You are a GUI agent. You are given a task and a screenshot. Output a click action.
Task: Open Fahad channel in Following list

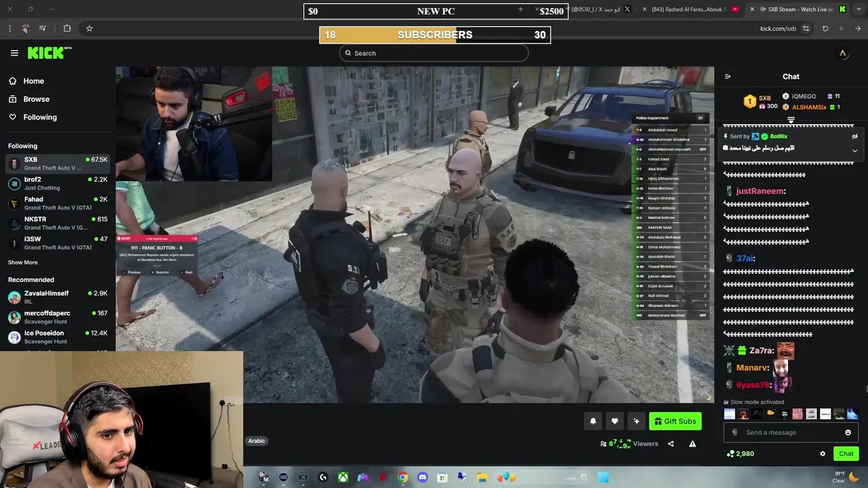click(x=58, y=203)
